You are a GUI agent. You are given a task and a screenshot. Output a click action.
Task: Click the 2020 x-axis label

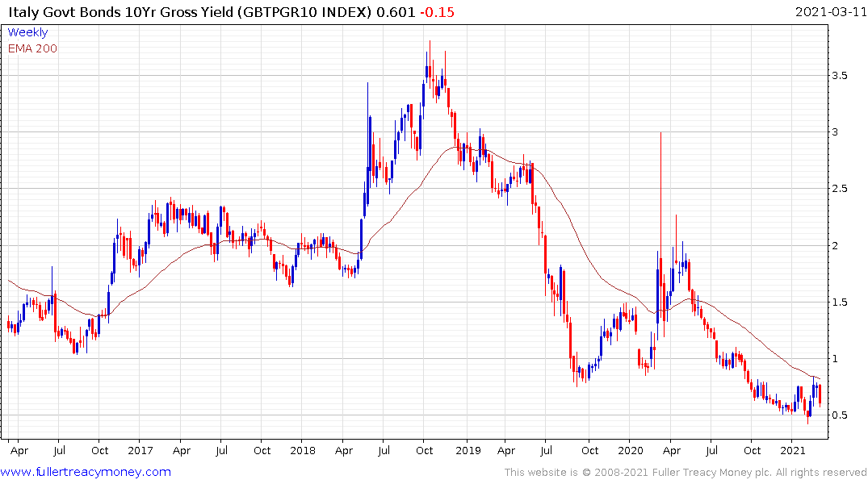(x=631, y=450)
